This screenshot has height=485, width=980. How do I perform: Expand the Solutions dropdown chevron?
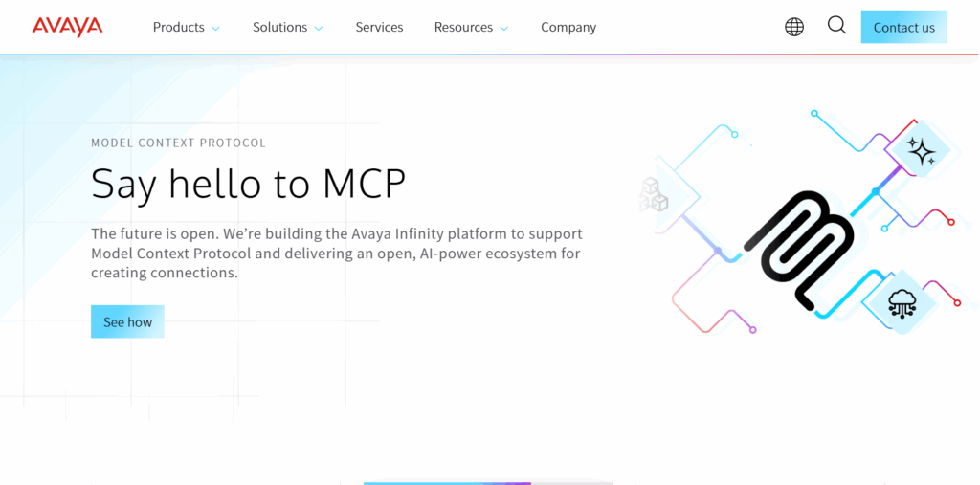pos(318,29)
